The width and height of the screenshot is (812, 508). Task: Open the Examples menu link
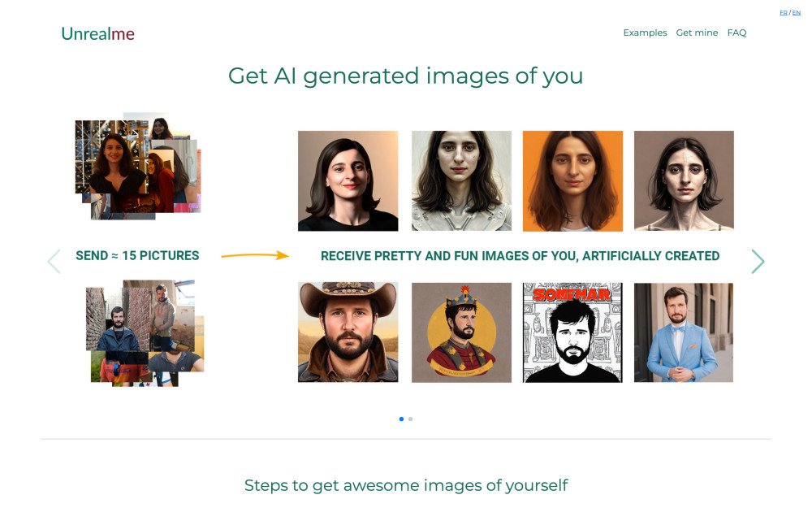(645, 33)
